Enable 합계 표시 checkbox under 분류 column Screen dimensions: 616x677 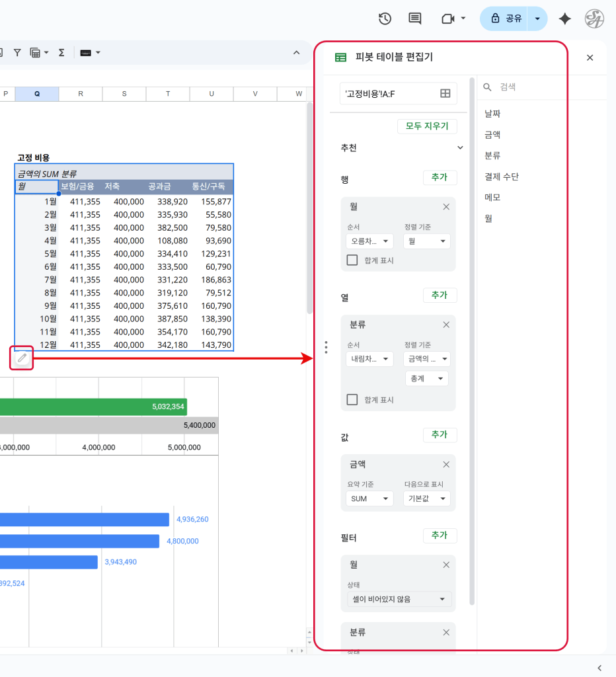tap(352, 399)
